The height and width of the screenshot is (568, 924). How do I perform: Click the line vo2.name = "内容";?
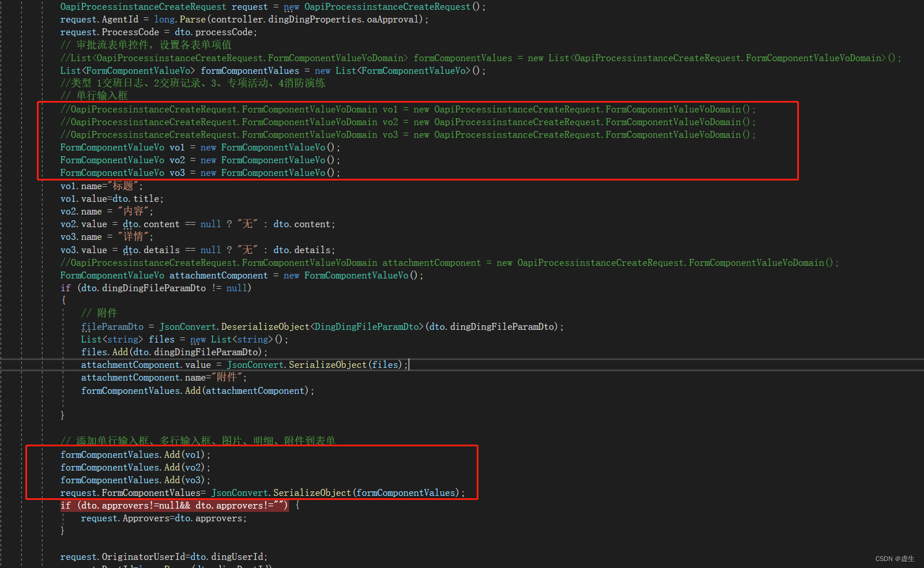coord(107,212)
